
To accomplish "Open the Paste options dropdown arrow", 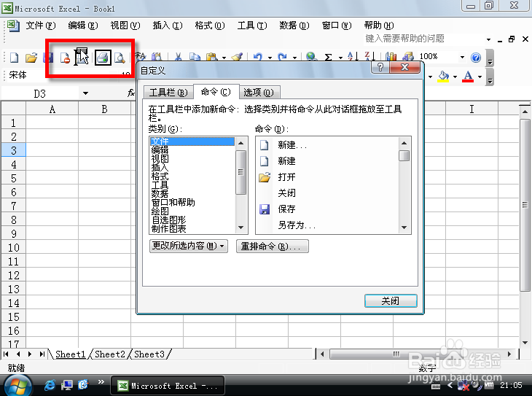I will [x=224, y=58].
